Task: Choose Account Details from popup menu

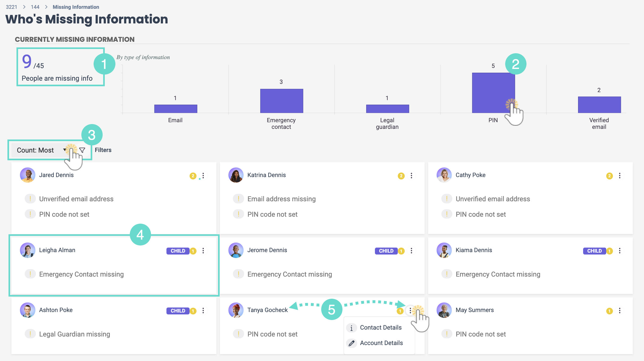Action: point(381,343)
